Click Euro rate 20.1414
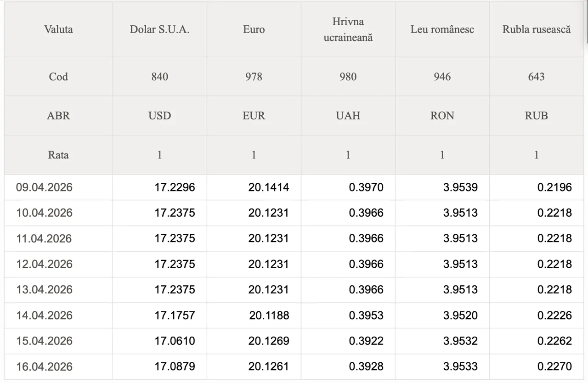 click(x=268, y=187)
